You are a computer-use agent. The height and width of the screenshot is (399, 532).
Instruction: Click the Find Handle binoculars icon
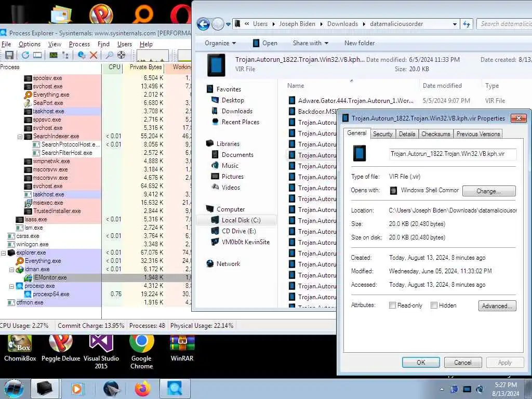pos(109,55)
